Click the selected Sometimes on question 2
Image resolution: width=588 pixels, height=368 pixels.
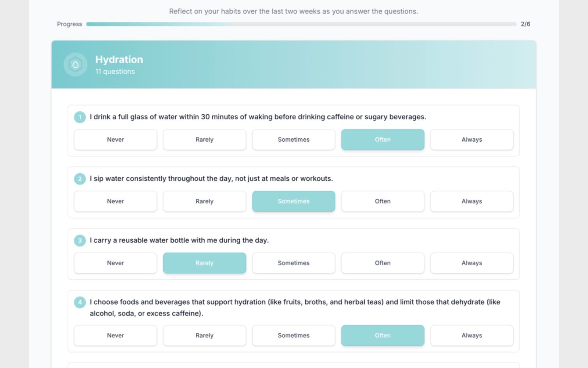tap(293, 201)
